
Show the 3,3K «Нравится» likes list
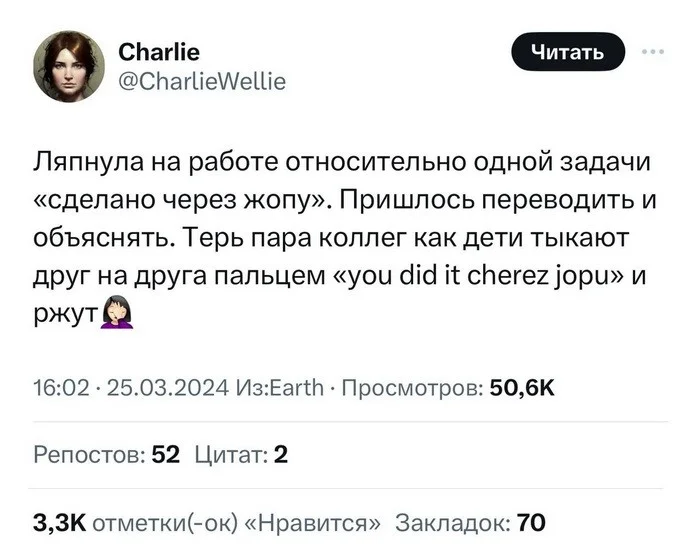tap(207, 521)
